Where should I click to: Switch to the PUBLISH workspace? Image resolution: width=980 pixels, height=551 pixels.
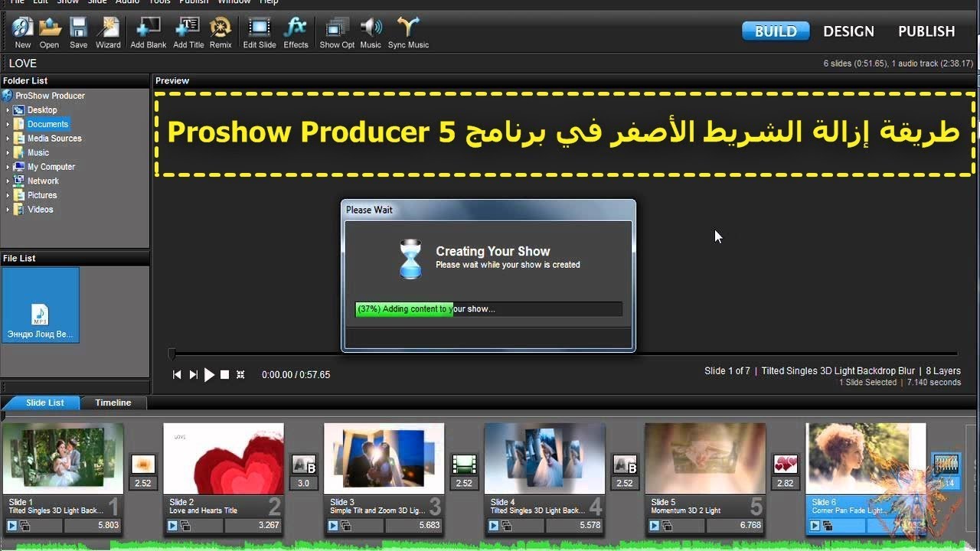click(x=926, y=31)
